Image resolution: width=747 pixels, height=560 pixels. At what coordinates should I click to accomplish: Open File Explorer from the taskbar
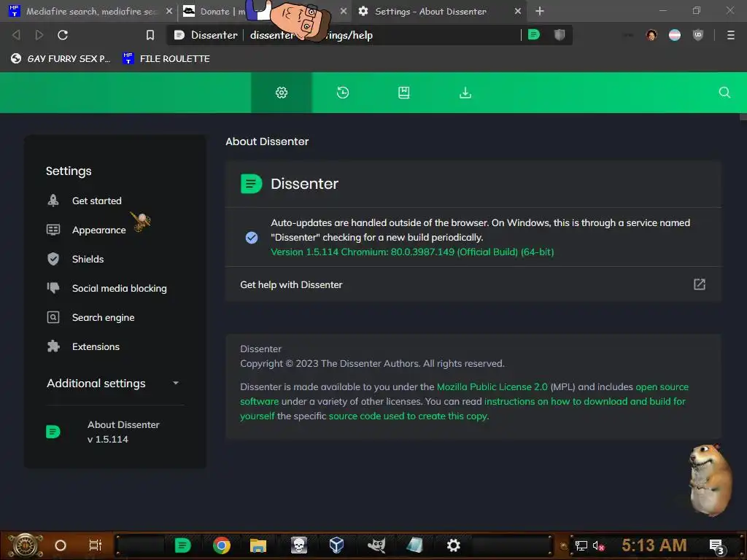point(258,545)
